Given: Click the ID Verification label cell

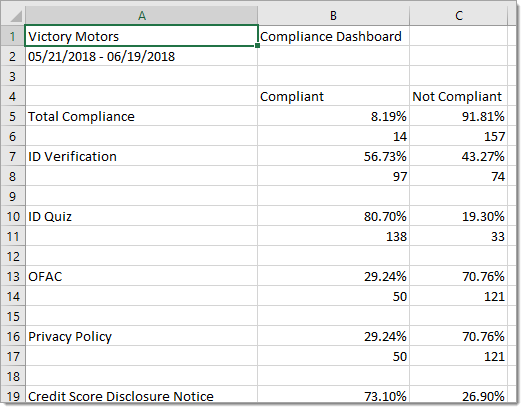Looking at the screenshot, I should (x=141, y=156).
